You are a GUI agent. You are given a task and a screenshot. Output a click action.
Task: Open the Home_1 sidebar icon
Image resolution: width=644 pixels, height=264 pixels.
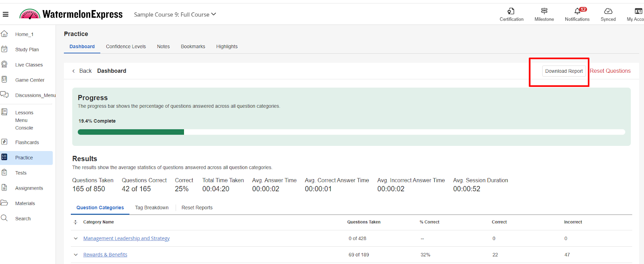coord(4,34)
